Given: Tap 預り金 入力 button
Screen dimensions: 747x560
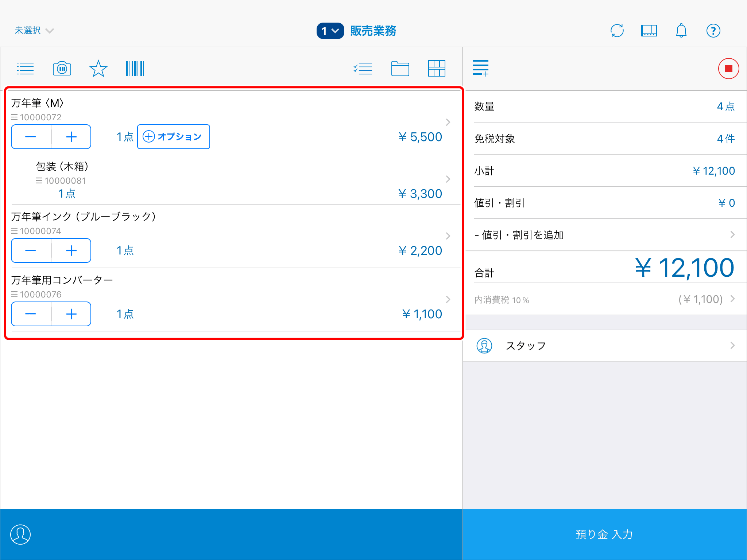Looking at the screenshot, I should (605, 534).
